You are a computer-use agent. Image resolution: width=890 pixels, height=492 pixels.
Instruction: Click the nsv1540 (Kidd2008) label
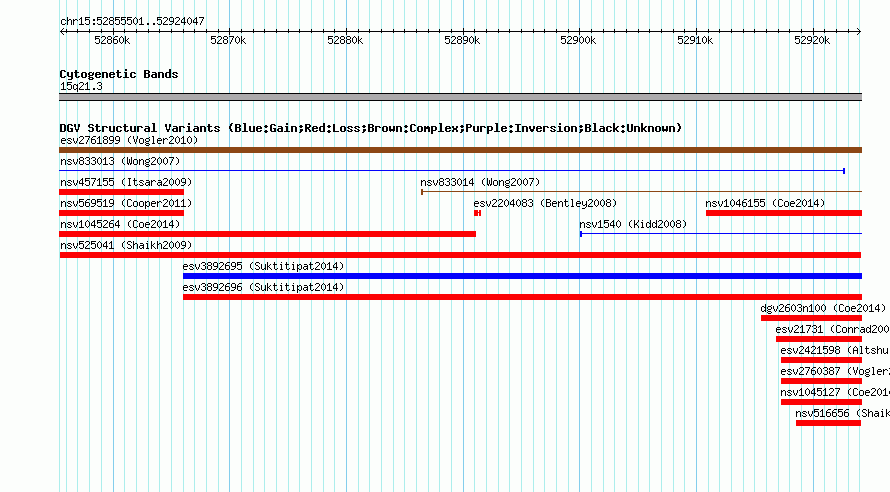click(633, 224)
